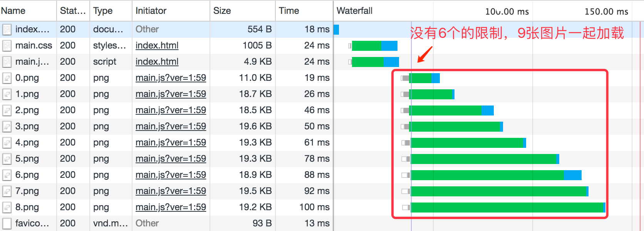
Task: Select the 3.png image file icon
Action: pyautogui.click(x=7, y=127)
